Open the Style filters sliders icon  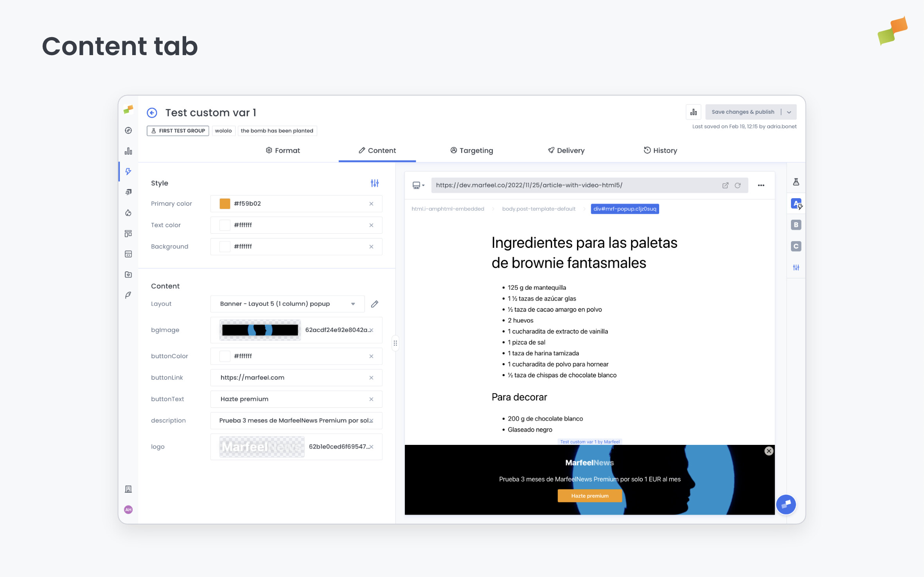(374, 183)
